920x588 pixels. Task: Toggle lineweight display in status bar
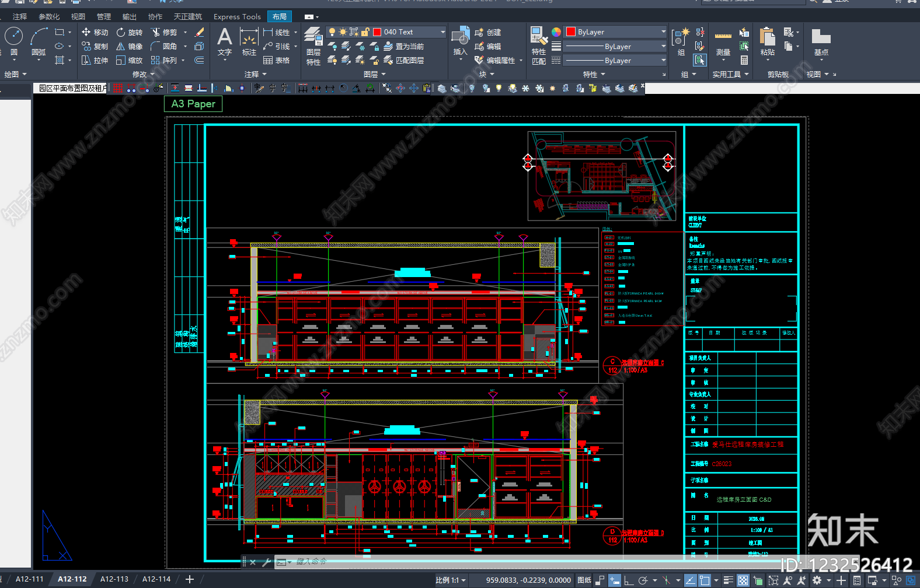[728, 580]
